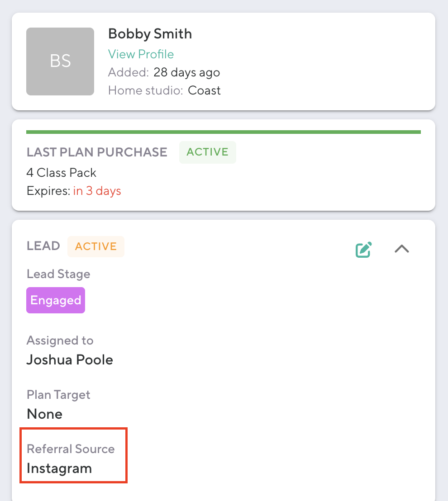448x501 pixels.
Task: Click the '28 days ago' added text
Action: [187, 72]
